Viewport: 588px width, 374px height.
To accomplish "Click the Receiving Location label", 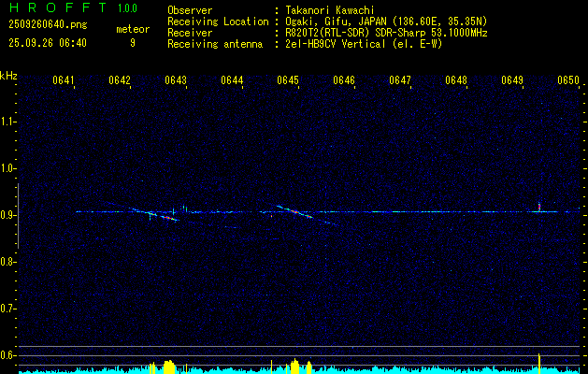I will [218, 22].
